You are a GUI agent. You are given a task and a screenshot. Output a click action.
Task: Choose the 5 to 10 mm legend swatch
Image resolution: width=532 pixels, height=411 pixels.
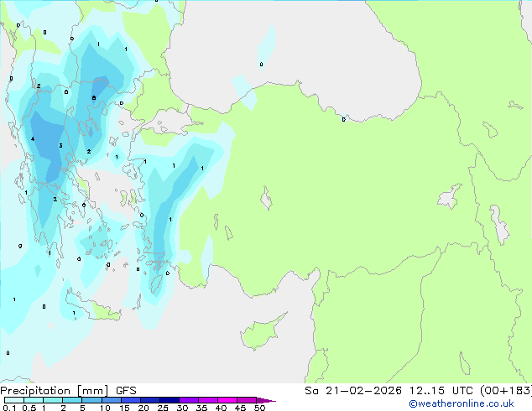coord(91,400)
